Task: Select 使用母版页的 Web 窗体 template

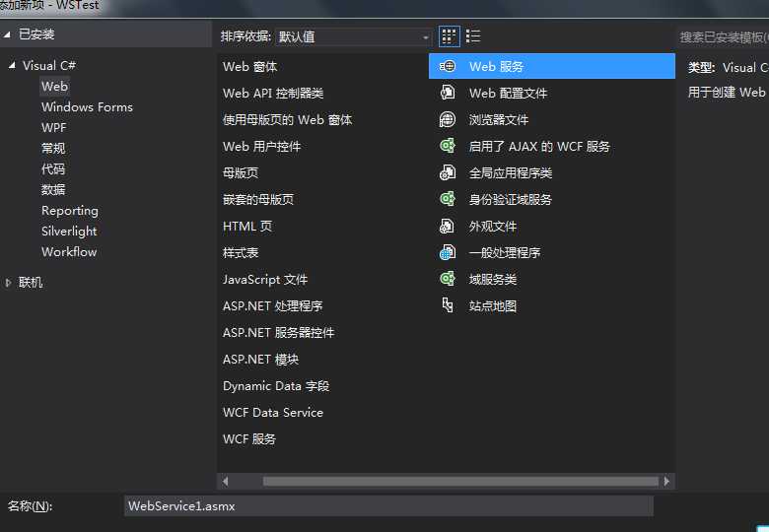Action: (x=288, y=119)
